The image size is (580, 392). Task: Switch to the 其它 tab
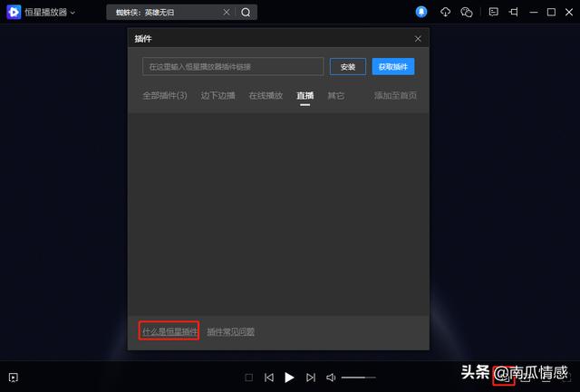pyautogui.click(x=336, y=96)
